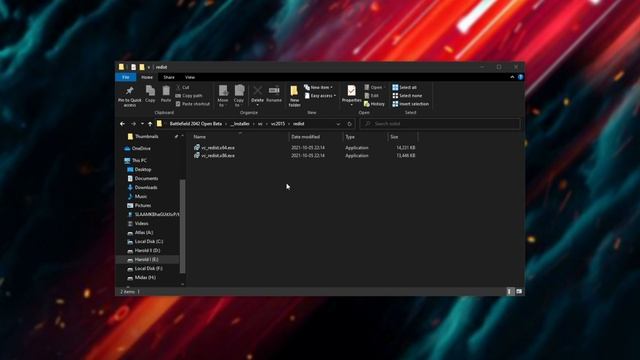Click vc2015 breadcrumb segment
This screenshot has height=360, width=640.
(x=278, y=124)
